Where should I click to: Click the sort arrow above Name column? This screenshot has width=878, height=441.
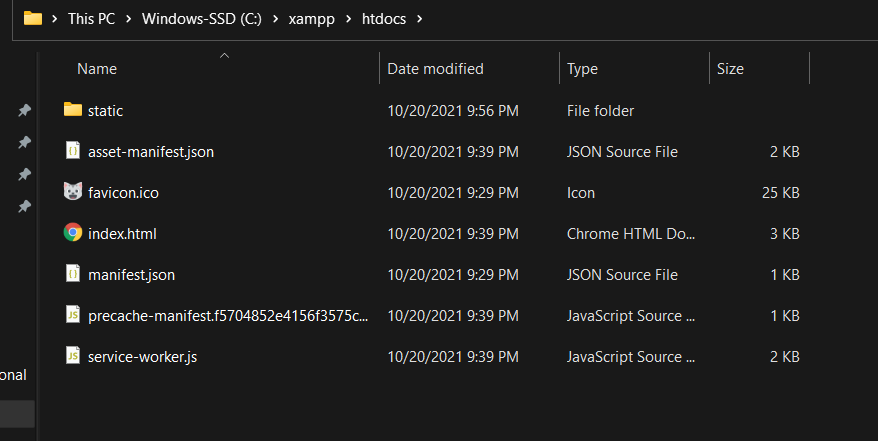pos(225,55)
